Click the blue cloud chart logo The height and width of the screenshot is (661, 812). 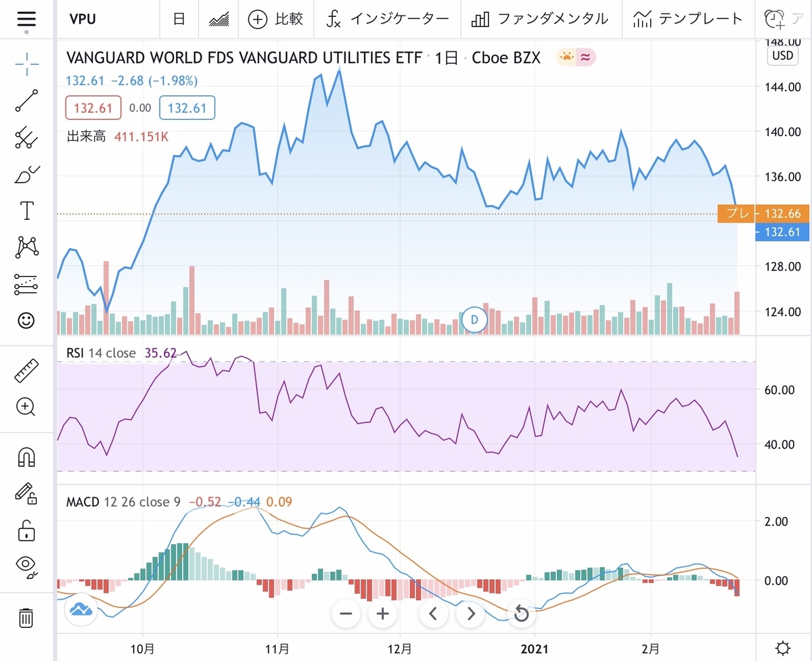pyautogui.click(x=80, y=608)
